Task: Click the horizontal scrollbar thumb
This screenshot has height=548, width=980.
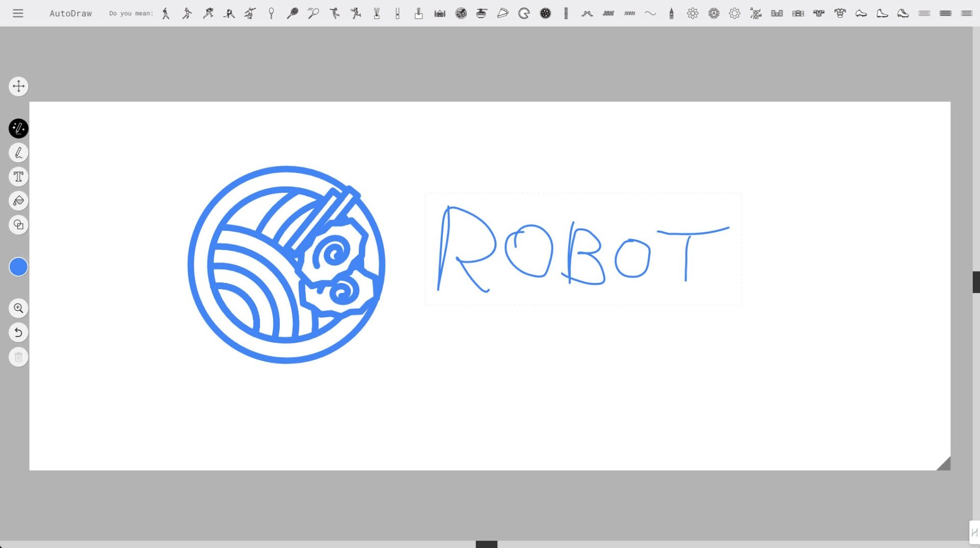Action: 486,544
